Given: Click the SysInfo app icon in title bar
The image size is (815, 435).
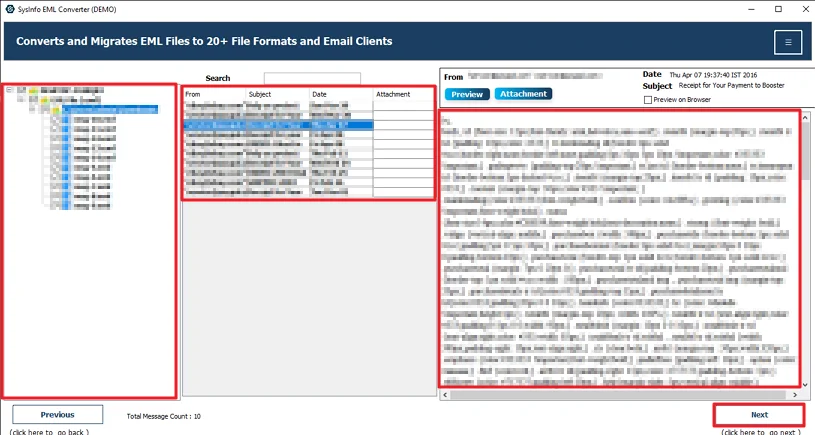Looking at the screenshot, I should pos(8,7).
